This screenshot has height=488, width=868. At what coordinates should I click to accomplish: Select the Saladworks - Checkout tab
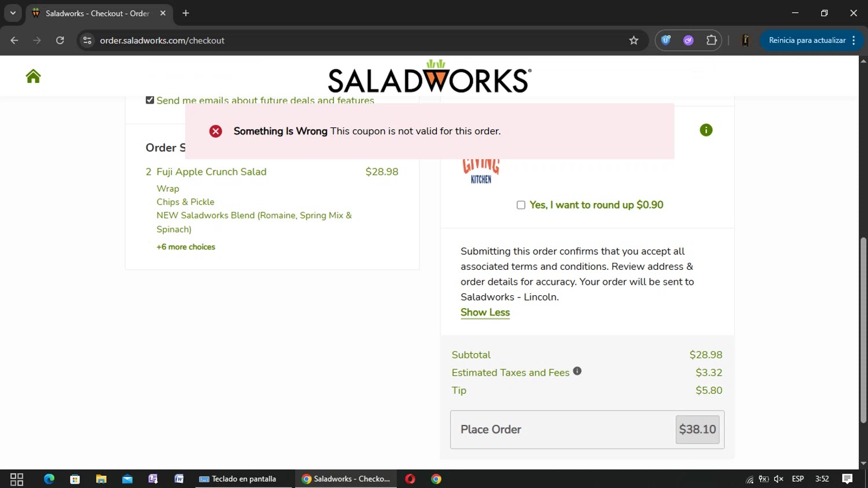pos(97,13)
